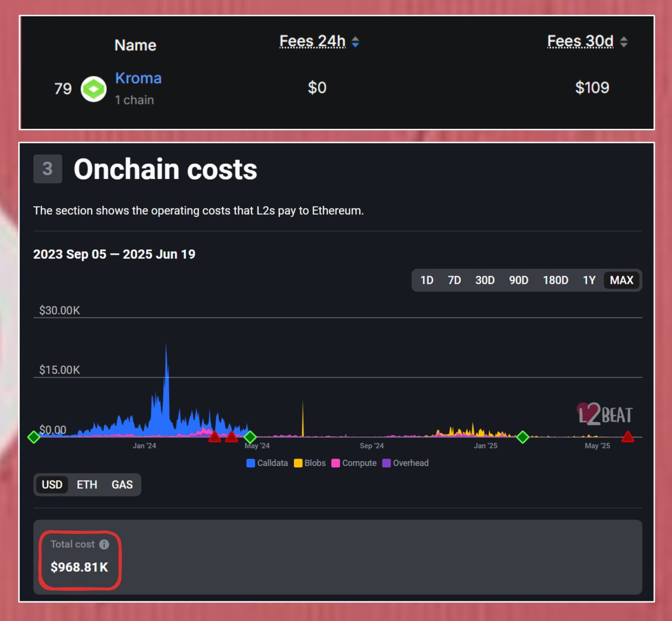
Task: Select the 1D time range
Action: tap(427, 280)
